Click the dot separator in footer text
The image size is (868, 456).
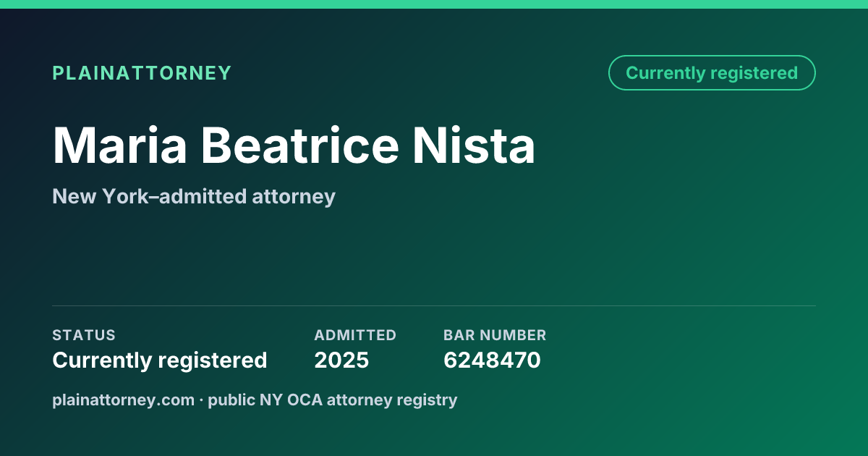click(202, 400)
